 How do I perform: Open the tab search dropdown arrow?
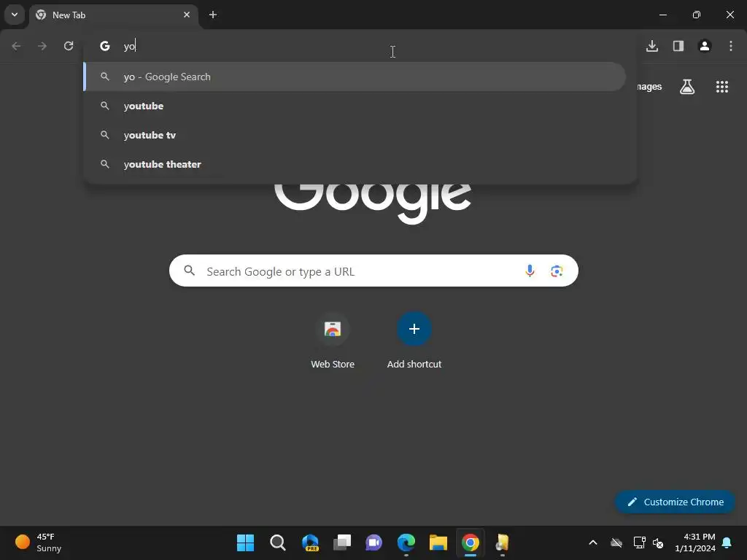pos(15,15)
